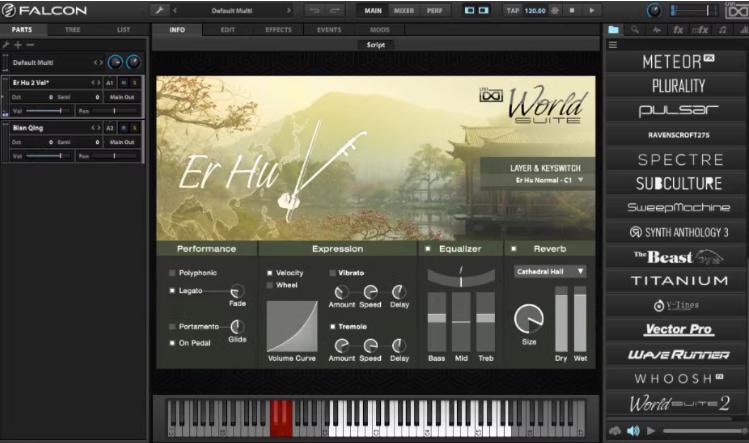This screenshot has height=443, width=749.
Task: Click the TAP tempo button
Action: 513,11
